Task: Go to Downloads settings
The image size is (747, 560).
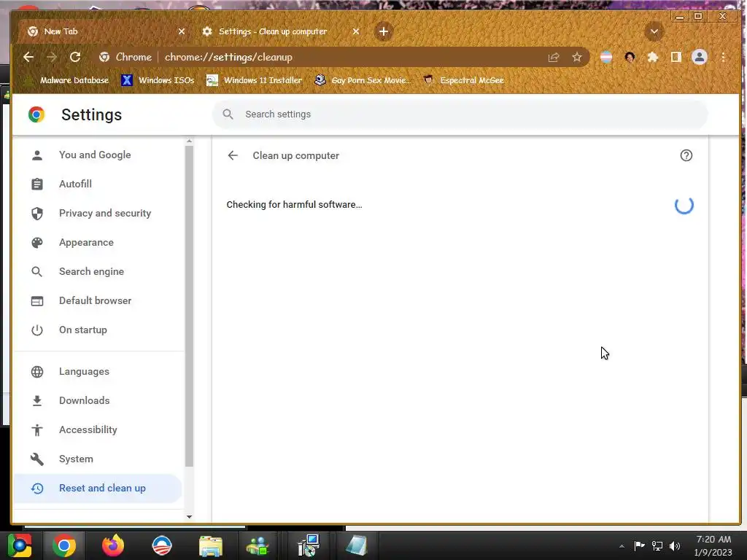Action: click(x=98, y=400)
